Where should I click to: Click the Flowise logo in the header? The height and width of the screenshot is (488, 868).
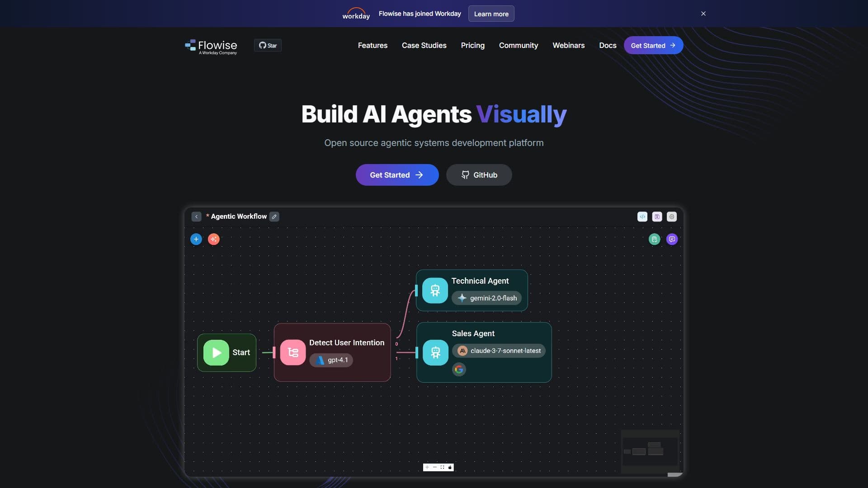tap(211, 47)
